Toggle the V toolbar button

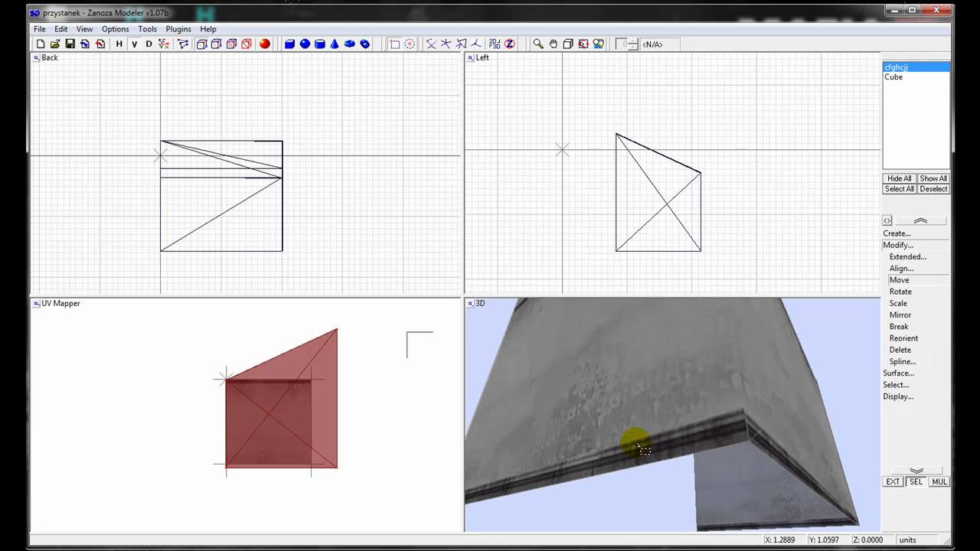coord(134,44)
